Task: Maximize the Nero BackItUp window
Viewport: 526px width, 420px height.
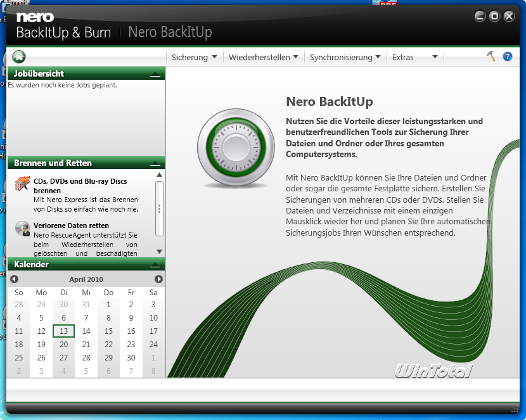Action: (494, 16)
